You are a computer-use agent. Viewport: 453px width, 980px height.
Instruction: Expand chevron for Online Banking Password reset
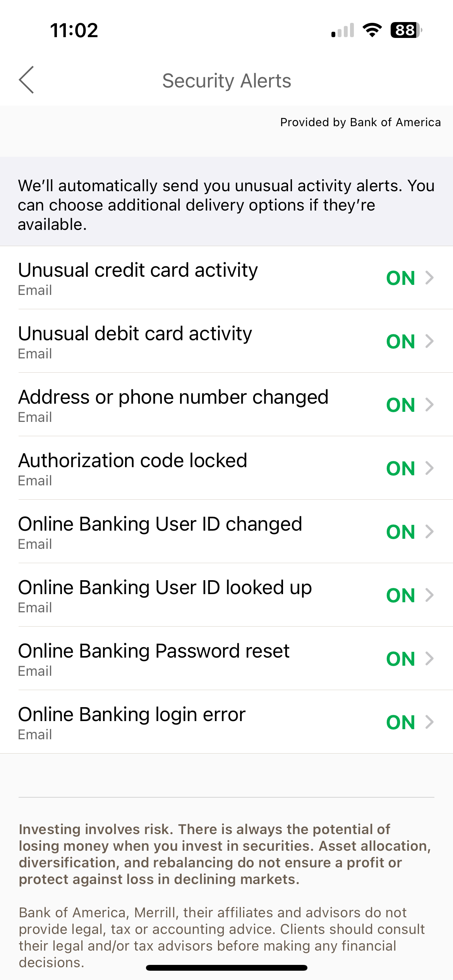[x=429, y=659]
